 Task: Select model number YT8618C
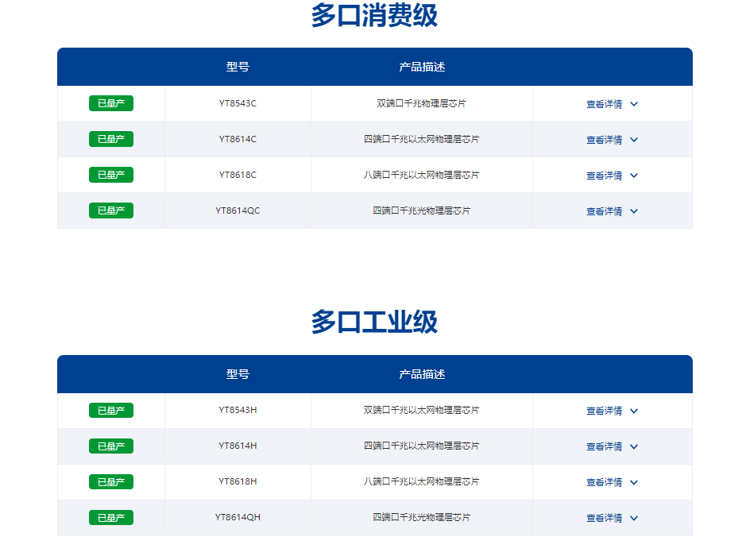point(238,175)
